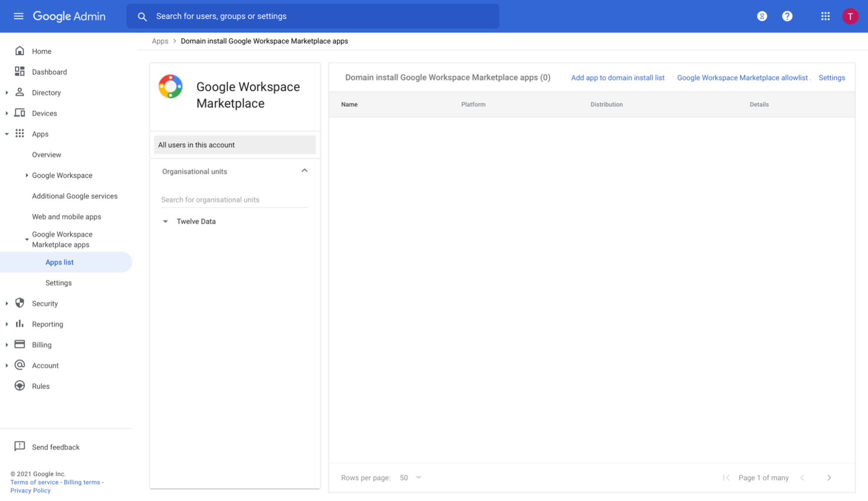Screen dimensions: 868x501
Task: Click the Billing card icon
Action: point(20,344)
